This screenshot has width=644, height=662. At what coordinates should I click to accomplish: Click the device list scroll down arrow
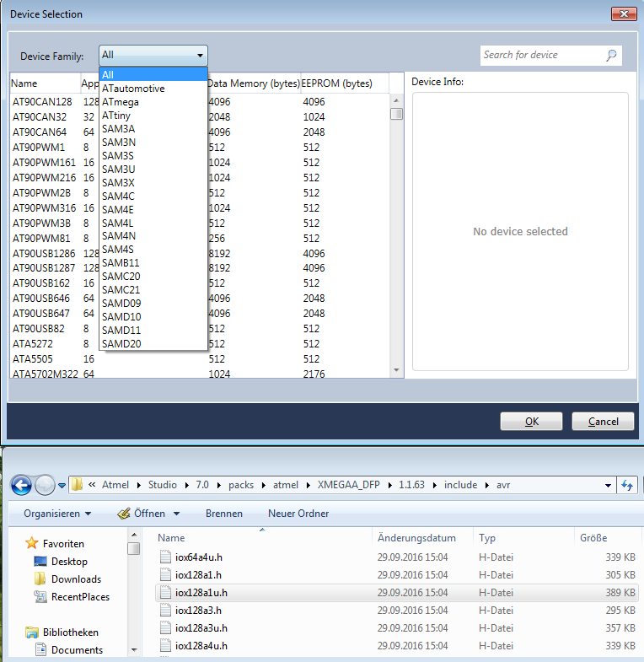[x=396, y=370]
